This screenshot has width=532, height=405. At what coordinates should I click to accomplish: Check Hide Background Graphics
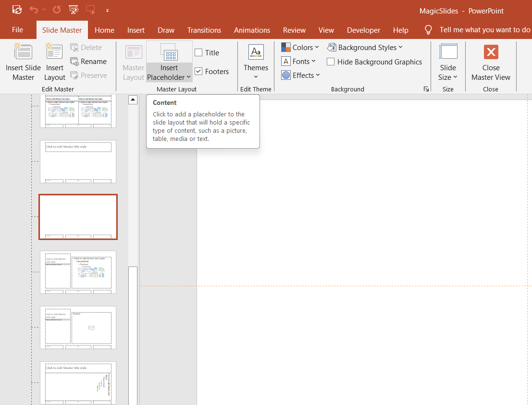pyautogui.click(x=331, y=62)
